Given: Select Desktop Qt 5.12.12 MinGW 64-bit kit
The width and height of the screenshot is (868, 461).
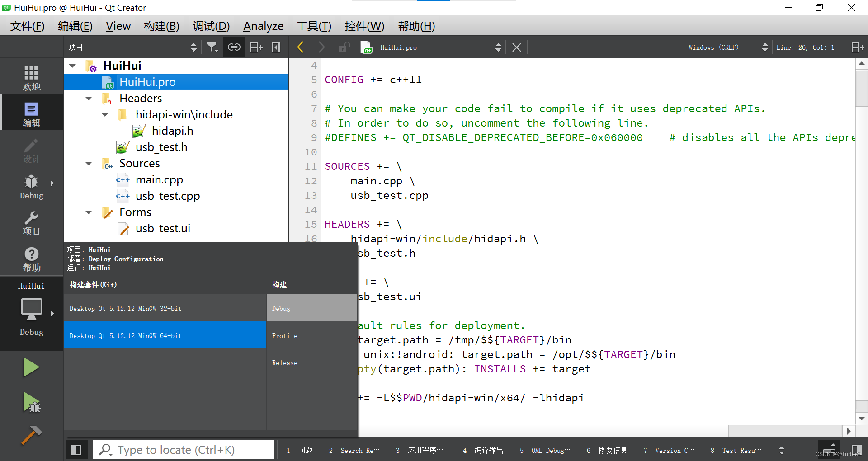Looking at the screenshot, I should 165,335.
